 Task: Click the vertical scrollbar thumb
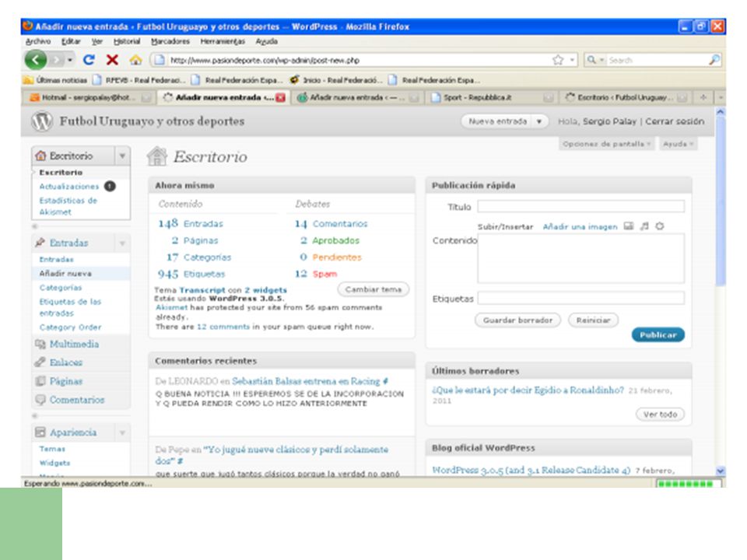pos(721,201)
